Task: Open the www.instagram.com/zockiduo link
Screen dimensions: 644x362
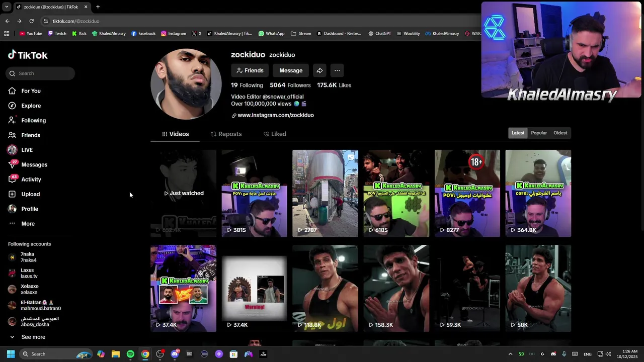Action: point(276,115)
